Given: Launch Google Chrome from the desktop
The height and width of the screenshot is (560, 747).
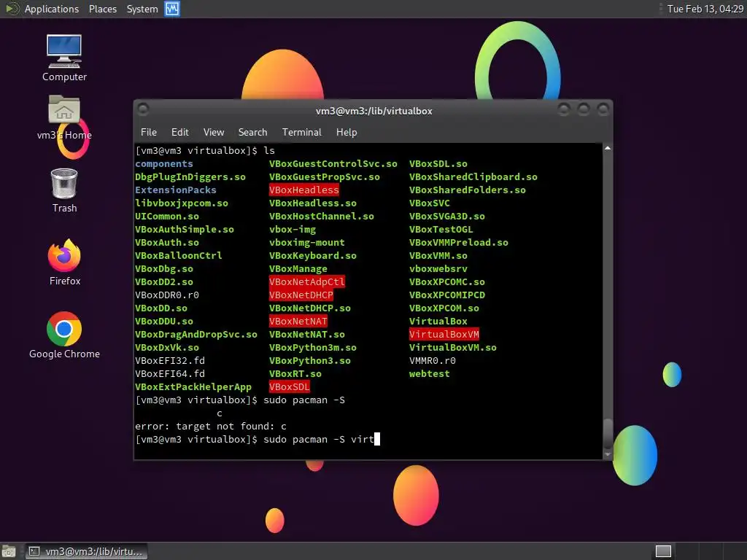Looking at the screenshot, I should (64, 335).
